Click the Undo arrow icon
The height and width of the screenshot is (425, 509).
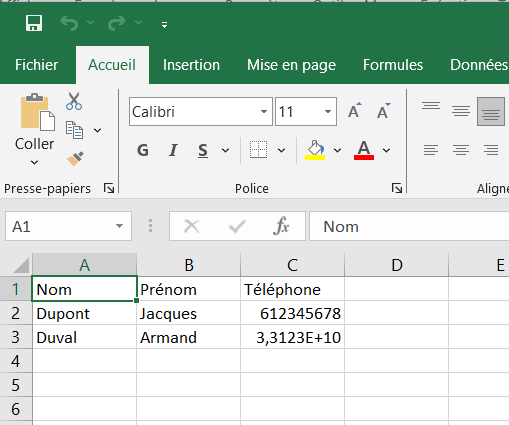pyautogui.click(x=69, y=23)
